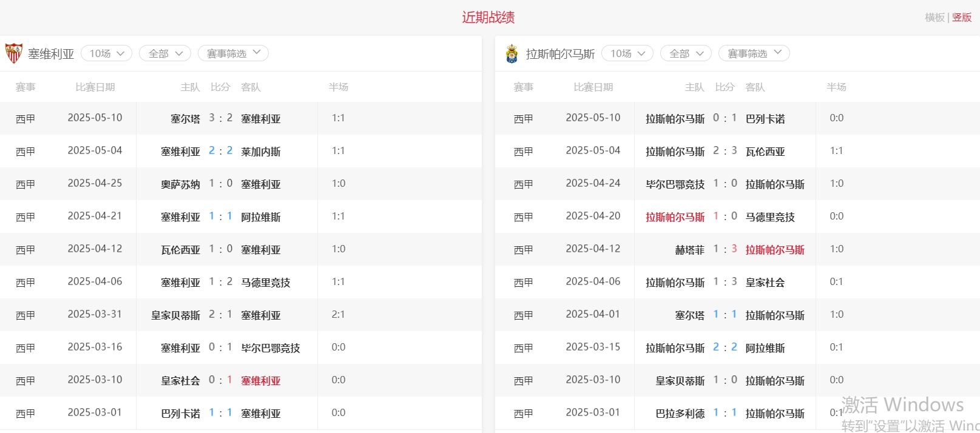Open the 塞尔塔 3:2 塞维利亚 score

point(220,118)
